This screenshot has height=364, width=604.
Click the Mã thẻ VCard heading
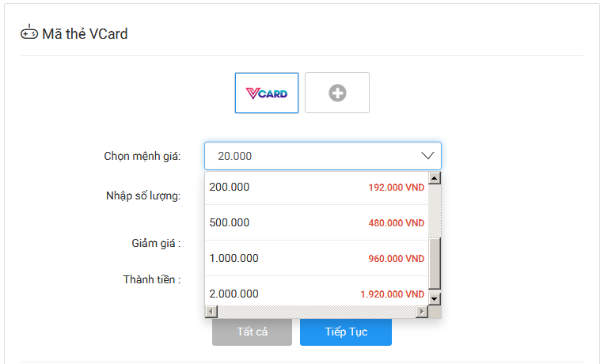(x=85, y=34)
